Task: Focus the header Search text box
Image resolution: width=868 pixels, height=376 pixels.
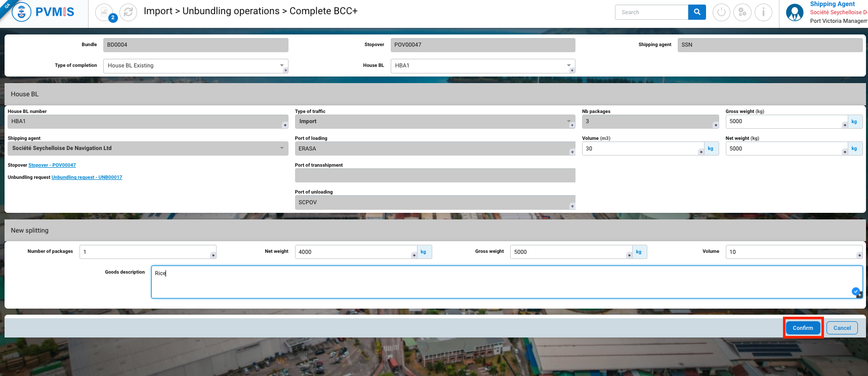Action: coord(651,12)
